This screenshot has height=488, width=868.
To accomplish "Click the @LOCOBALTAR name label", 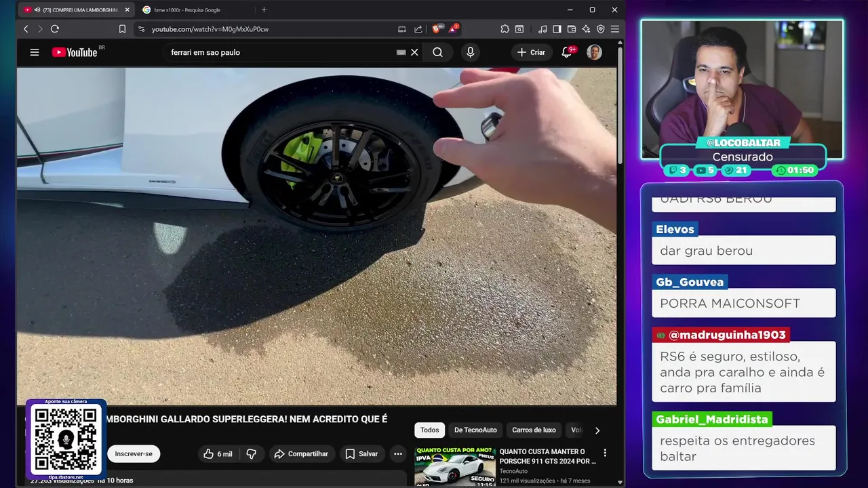I will coord(743,143).
